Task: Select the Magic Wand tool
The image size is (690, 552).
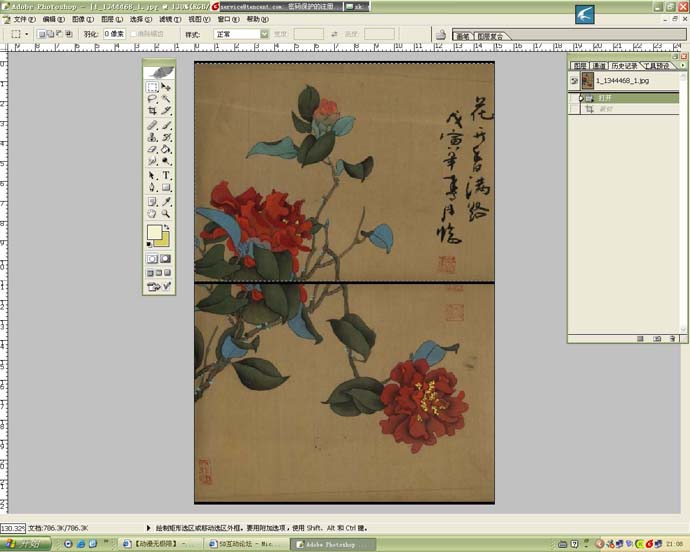Action: pos(166,99)
